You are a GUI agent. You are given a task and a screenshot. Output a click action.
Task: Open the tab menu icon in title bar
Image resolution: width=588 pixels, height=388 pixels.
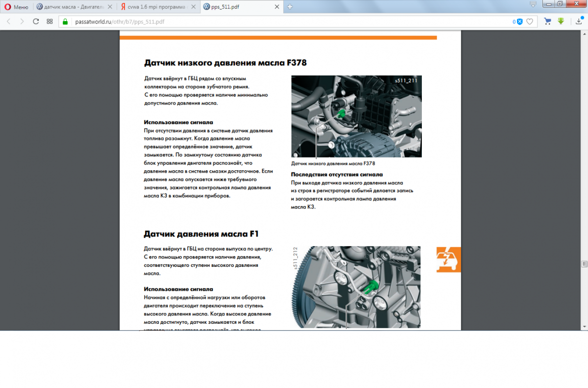pyautogui.click(x=533, y=4)
